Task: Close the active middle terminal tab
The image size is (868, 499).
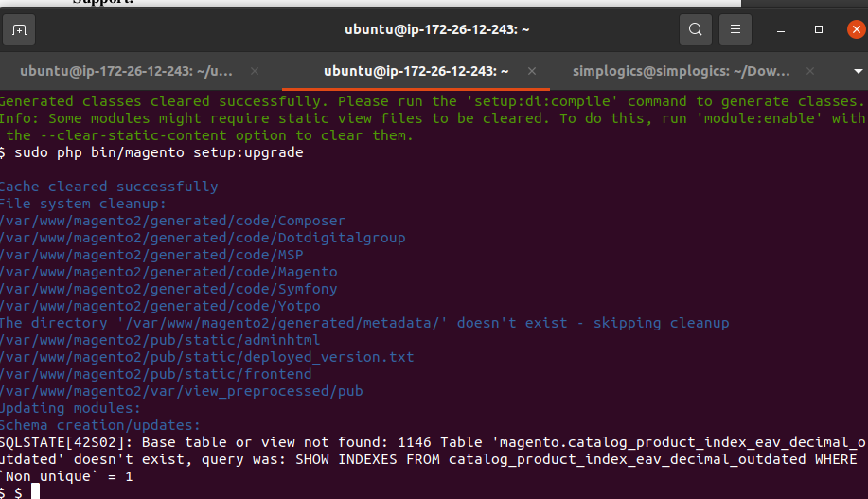Action: click(532, 71)
